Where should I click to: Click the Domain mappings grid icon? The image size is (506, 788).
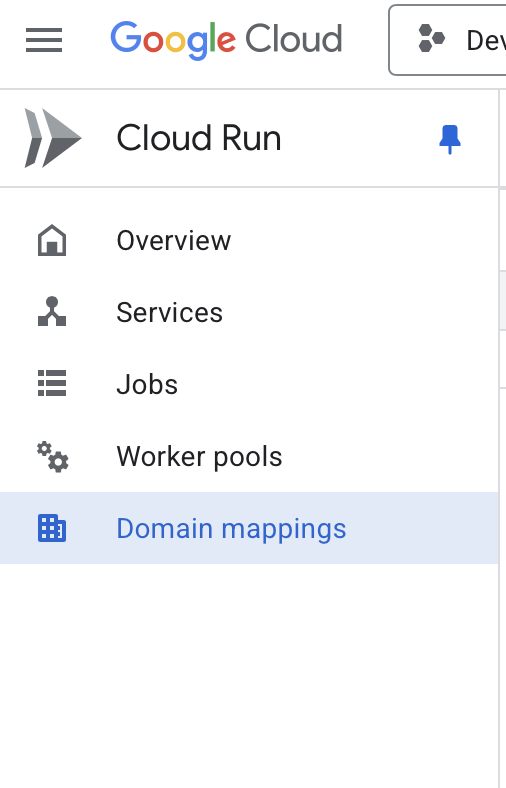52,528
